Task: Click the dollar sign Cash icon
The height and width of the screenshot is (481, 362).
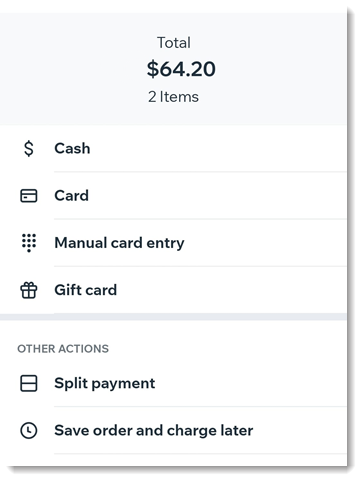Action: (x=29, y=148)
